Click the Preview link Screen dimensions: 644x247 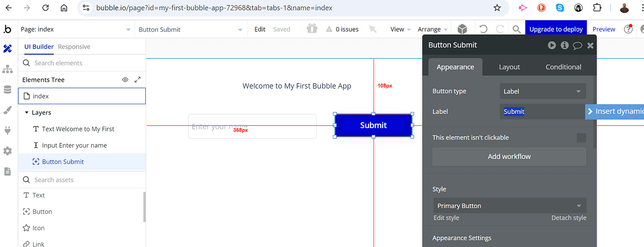coord(604,29)
